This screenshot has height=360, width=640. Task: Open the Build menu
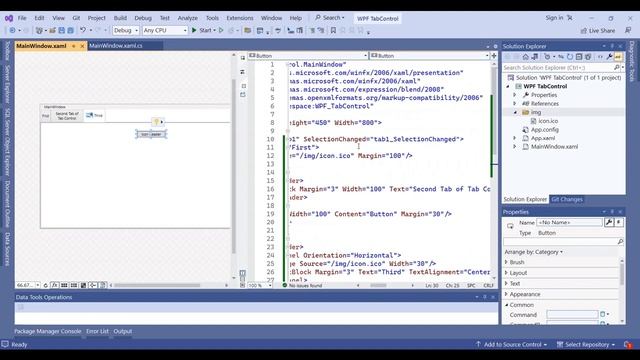coord(120,18)
